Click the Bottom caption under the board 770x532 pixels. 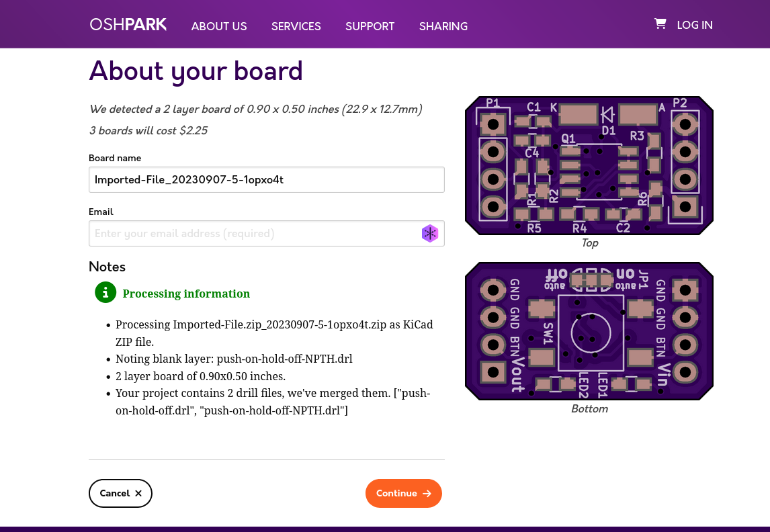click(x=589, y=409)
